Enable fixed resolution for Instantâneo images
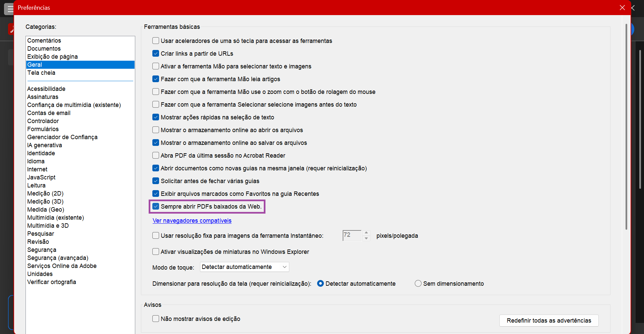Image resolution: width=644 pixels, height=334 pixels. tap(156, 235)
